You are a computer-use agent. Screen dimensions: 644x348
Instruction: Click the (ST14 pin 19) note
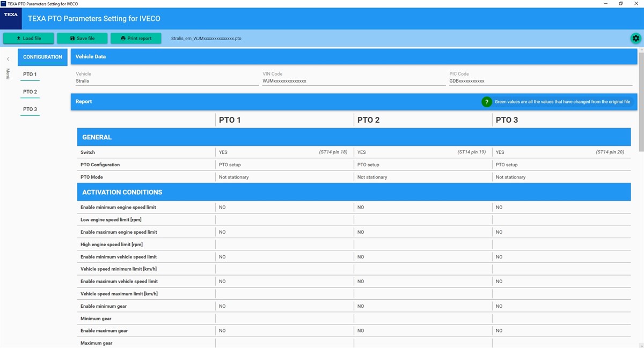pyautogui.click(x=472, y=152)
